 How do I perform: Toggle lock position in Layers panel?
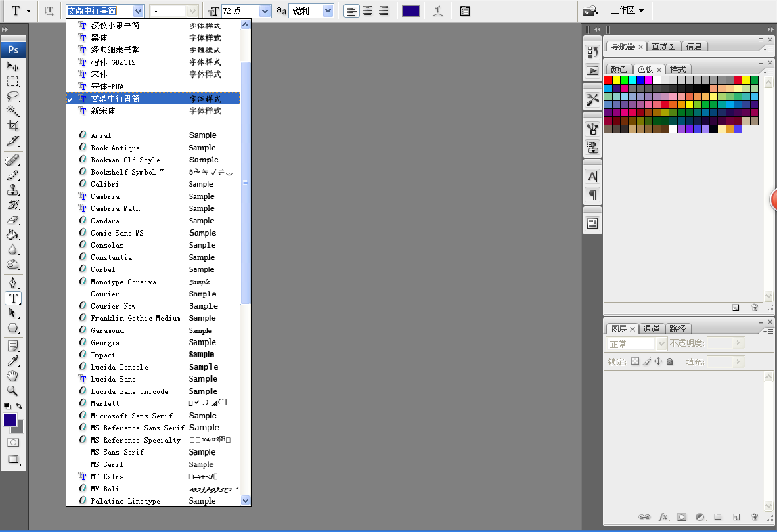pyautogui.click(x=658, y=361)
